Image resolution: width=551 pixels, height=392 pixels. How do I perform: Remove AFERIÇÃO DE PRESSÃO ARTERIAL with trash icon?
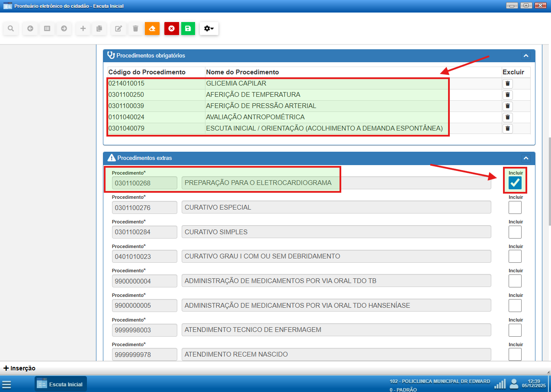508,106
